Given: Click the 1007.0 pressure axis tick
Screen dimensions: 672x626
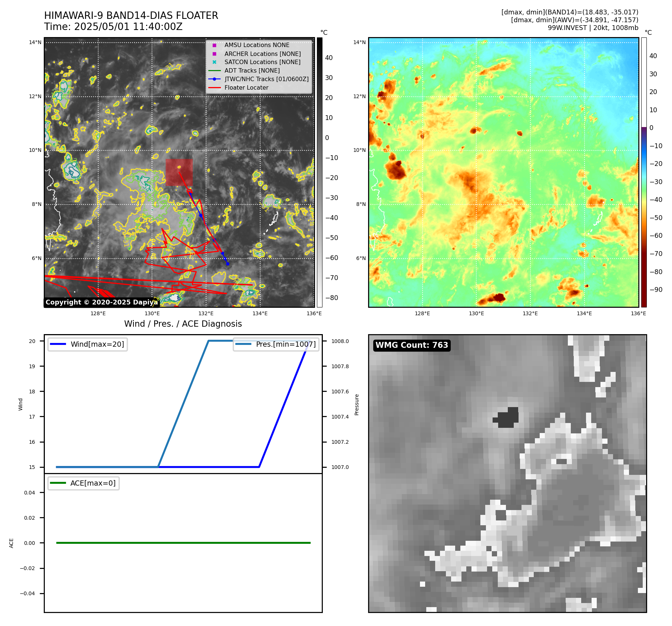Looking at the screenshot, I should (x=340, y=467).
